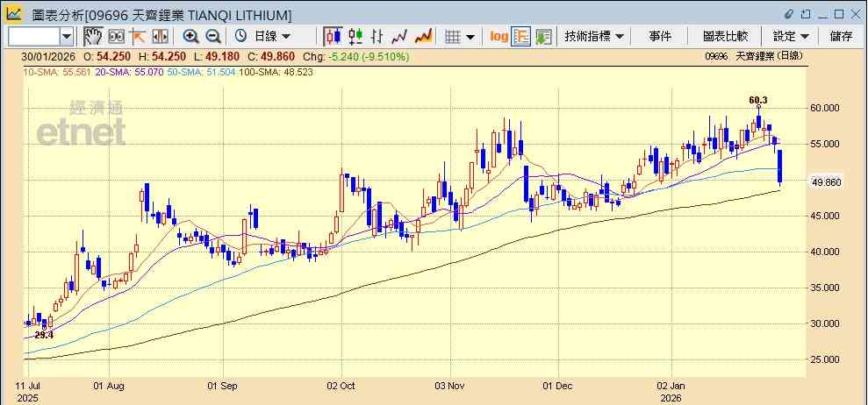Zoom out of the chart
This screenshot has height=405, width=868.
tap(213, 37)
